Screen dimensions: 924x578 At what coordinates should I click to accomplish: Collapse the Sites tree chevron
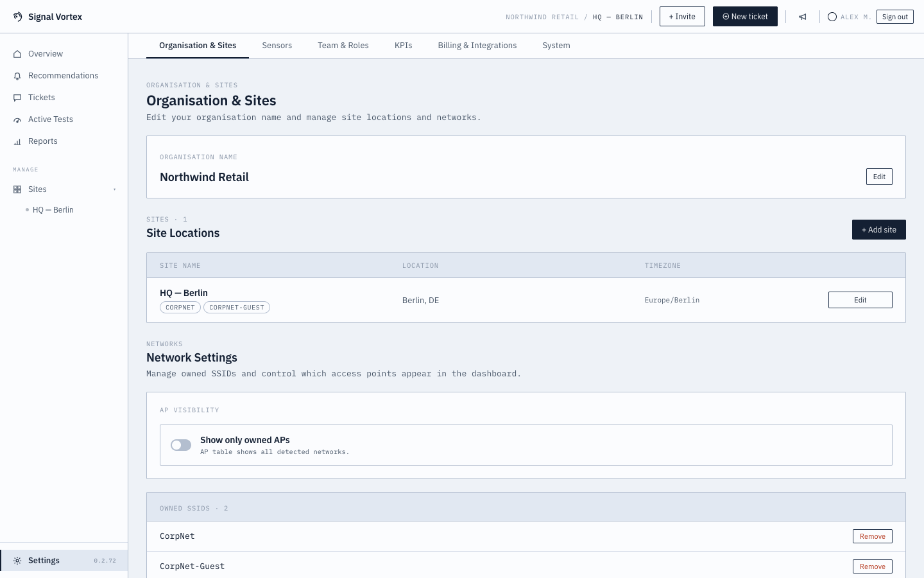click(x=115, y=189)
